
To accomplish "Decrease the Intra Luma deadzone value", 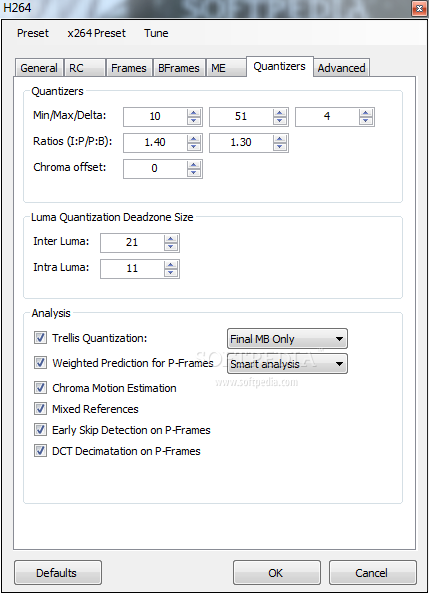I will click(171, 273).
